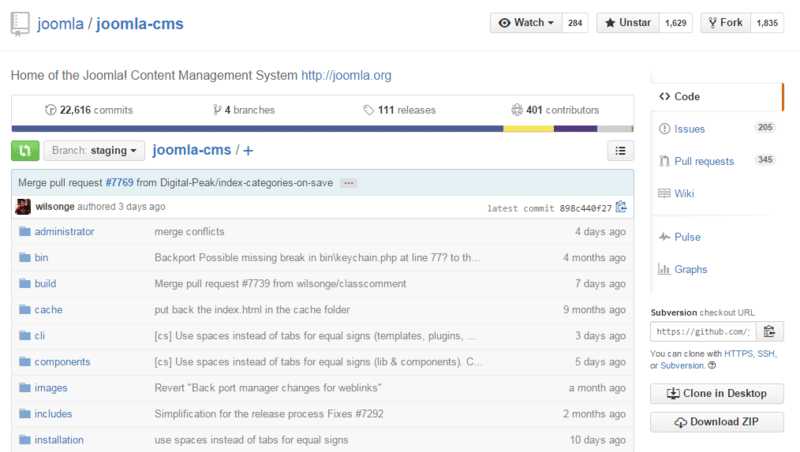The height and width of the screenshot is (452, 800).
Task: Click the yellow segment of language bar
Action: click(x=529, y=129)
